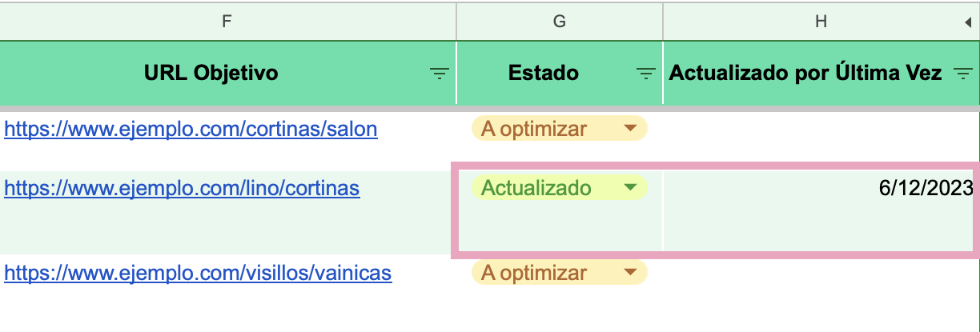Open the URL Objetivo filter icon
The height and width of the screenshot is (332, 980).
pos(440,74)
